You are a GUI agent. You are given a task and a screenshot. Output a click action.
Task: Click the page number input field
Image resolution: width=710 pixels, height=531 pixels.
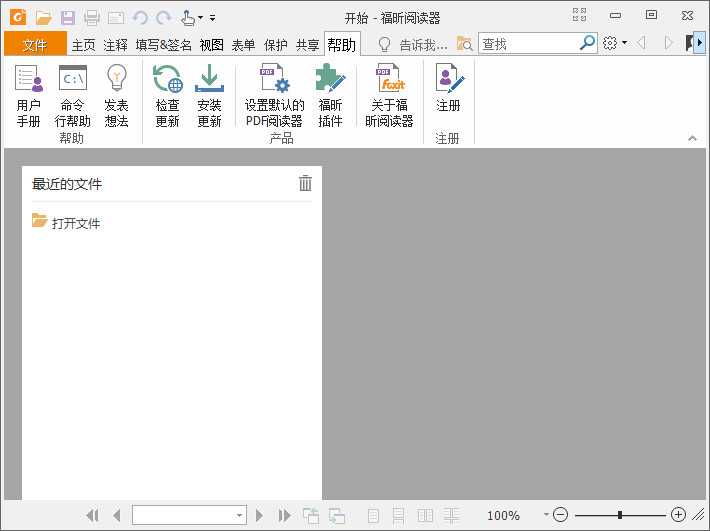coord(183,515)
